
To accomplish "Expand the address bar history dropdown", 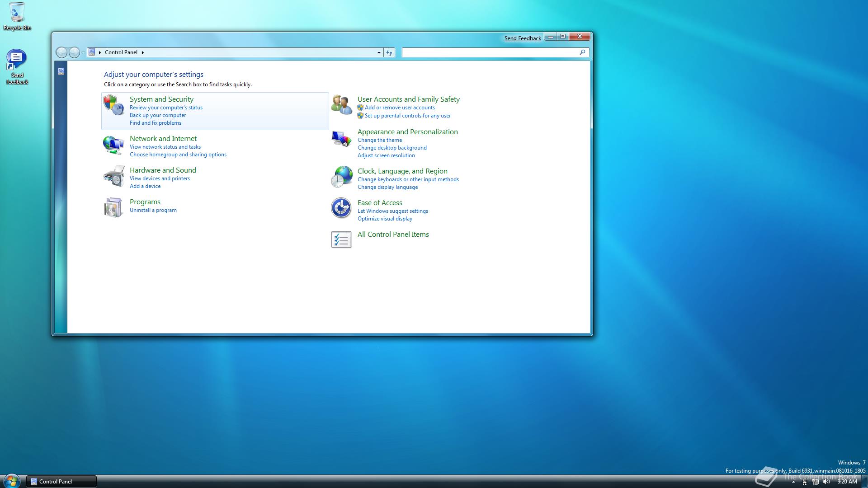I will click(x=379, y=52).
